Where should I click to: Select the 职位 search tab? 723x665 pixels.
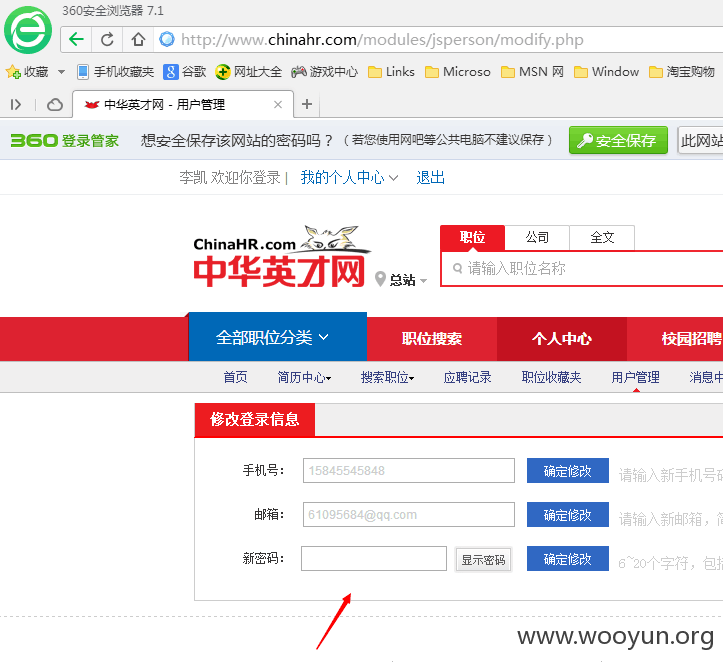coord(473,238)
